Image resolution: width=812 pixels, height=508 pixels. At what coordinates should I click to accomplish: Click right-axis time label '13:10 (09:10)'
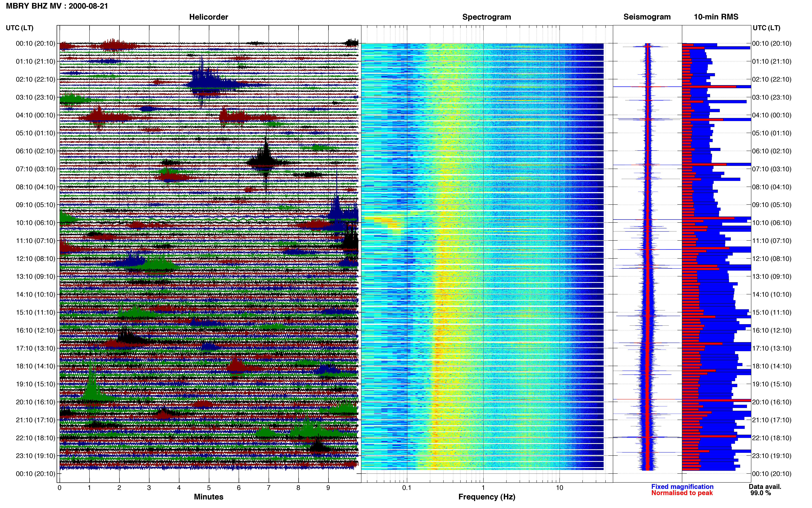pos(772,277)
